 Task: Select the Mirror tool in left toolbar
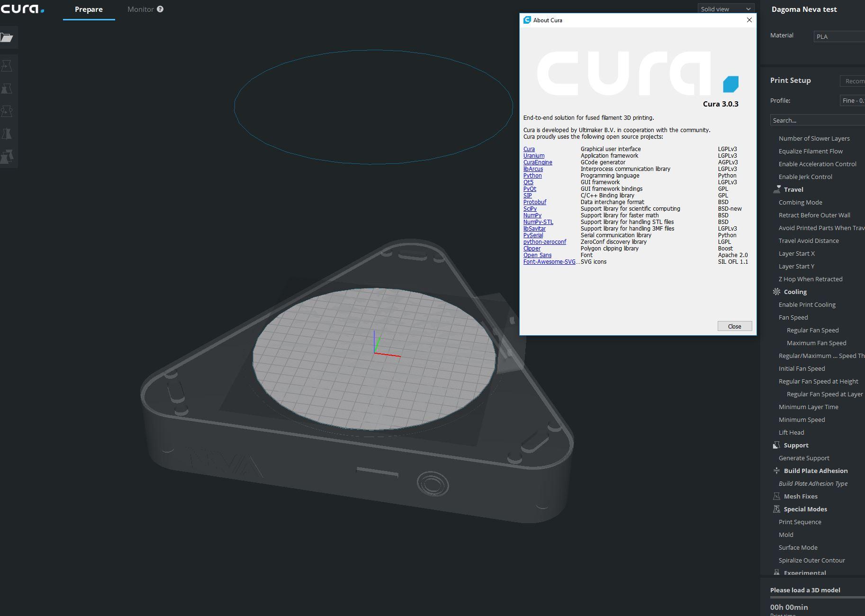pos(7,134)
